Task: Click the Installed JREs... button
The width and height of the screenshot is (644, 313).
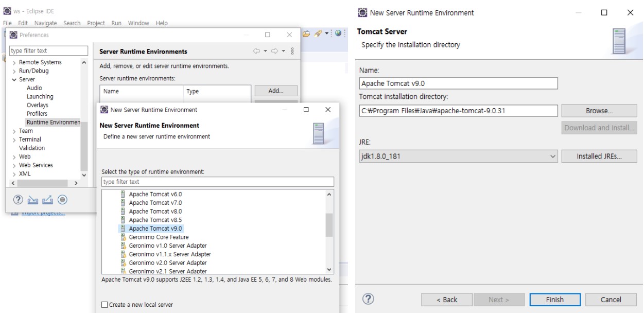Action: [599, 156]
